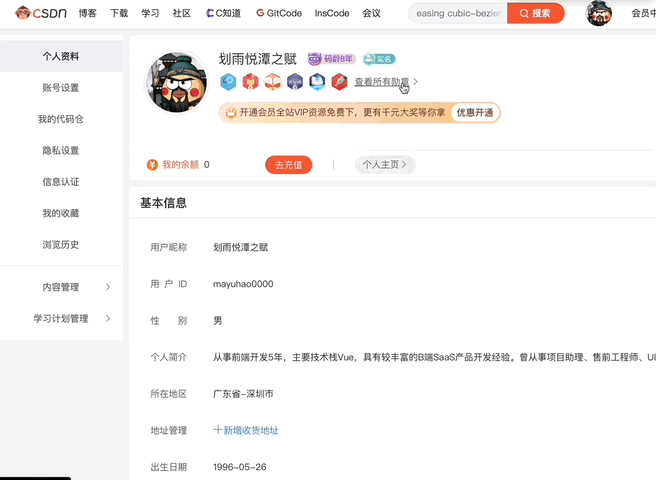Select 浏览历史 in sidebar
Image resolution: width=656 pixels, height=480 pixels.
click(61, 244)
